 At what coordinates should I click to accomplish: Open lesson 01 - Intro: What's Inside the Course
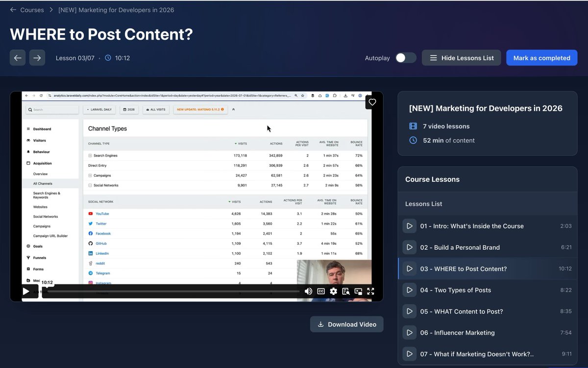coord(488,226)
